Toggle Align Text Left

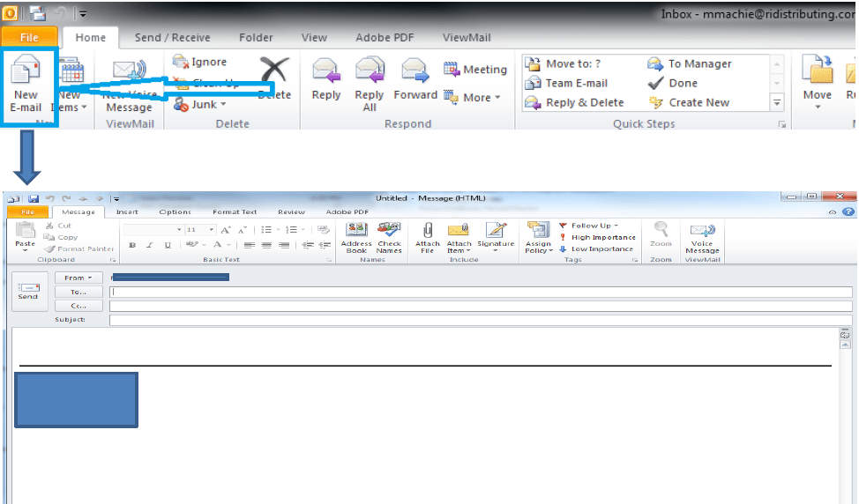point(250,245)
